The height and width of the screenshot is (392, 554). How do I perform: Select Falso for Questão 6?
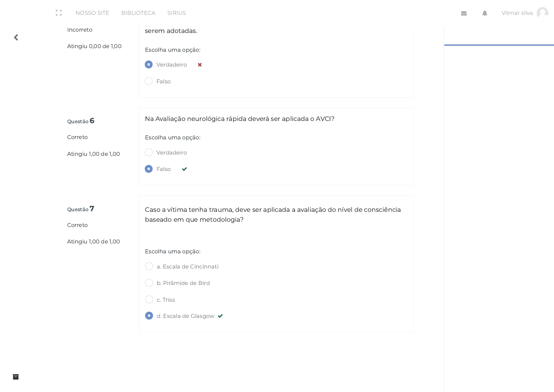coord(149,169)
